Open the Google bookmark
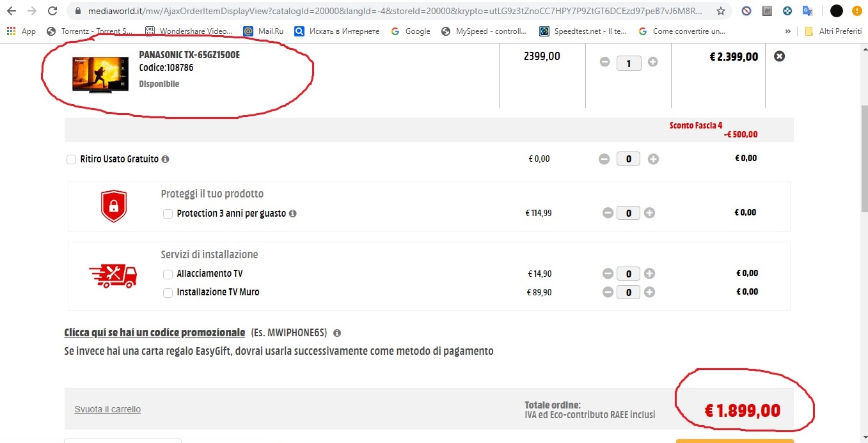Screen dimensions: 868x443 click(411, 31)
